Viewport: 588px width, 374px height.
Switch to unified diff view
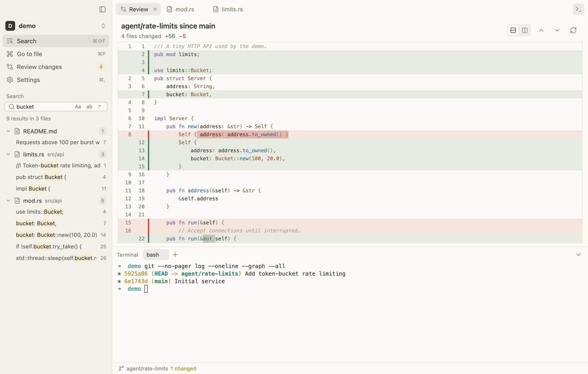513,30
